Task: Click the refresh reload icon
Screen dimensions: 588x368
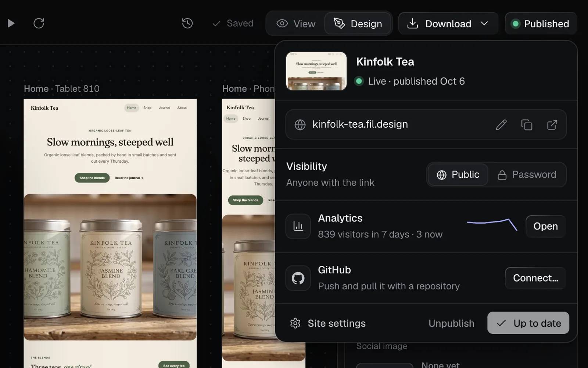Action: click(x=39, y=24)
